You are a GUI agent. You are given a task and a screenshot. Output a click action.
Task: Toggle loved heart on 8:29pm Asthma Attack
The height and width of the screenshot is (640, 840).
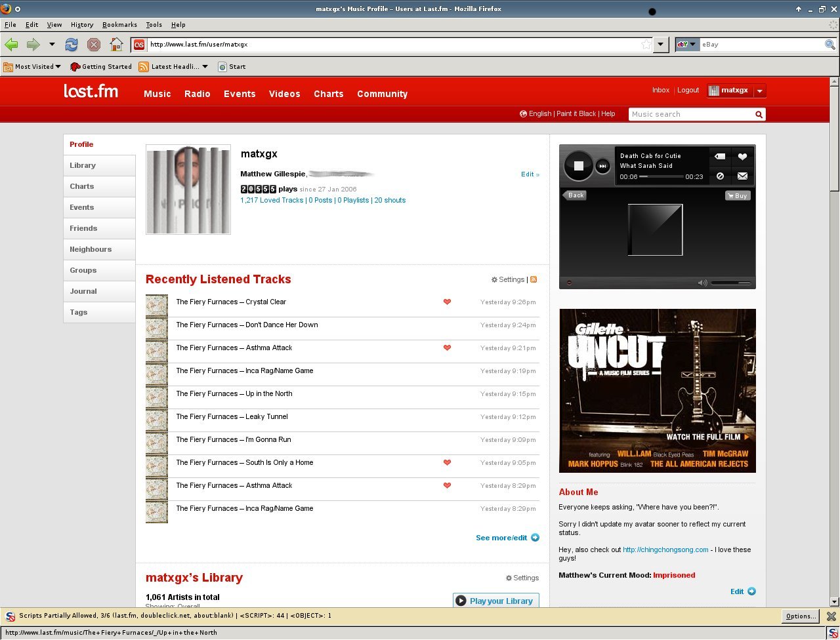(x=447, y=485)
